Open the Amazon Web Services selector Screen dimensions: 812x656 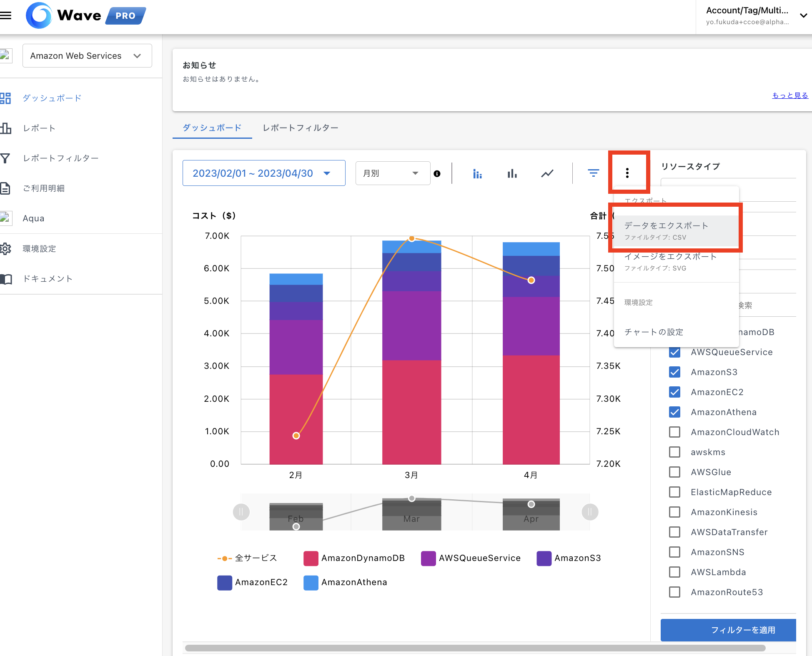(87, 56)
